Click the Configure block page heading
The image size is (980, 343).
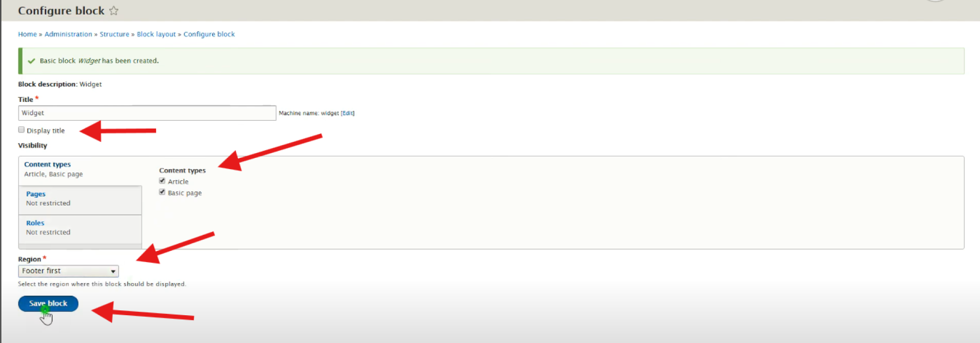pyautogui.click(x=61, y=11)
